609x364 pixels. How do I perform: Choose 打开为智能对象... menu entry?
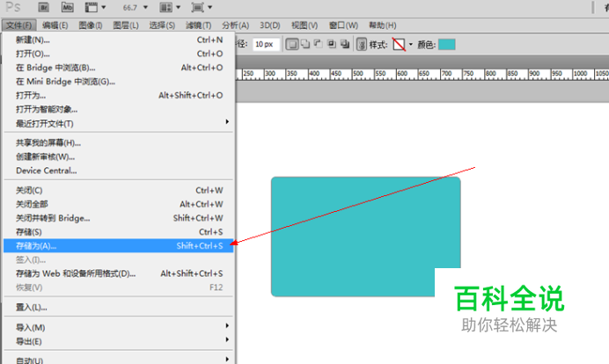(x=119, y=109)
